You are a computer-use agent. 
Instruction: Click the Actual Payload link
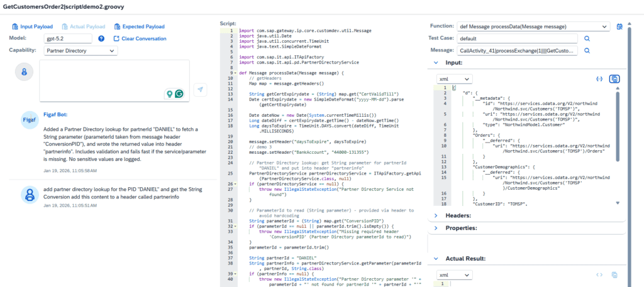88,26
